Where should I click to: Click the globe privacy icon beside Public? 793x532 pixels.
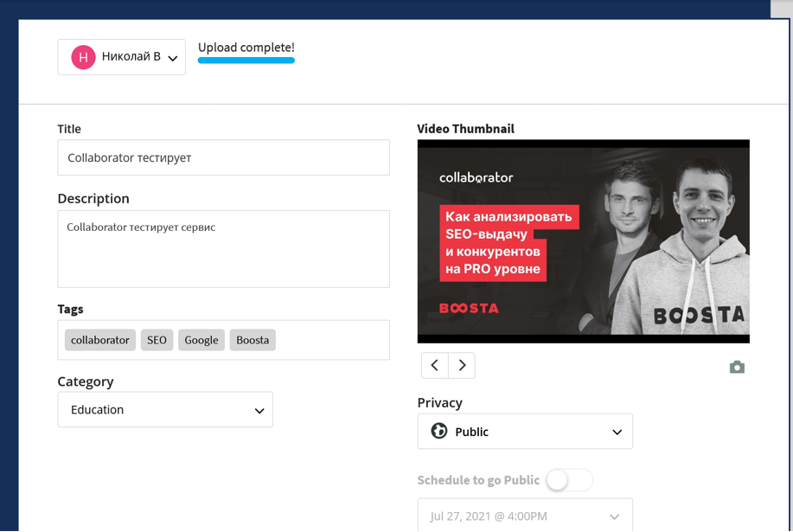437,431
